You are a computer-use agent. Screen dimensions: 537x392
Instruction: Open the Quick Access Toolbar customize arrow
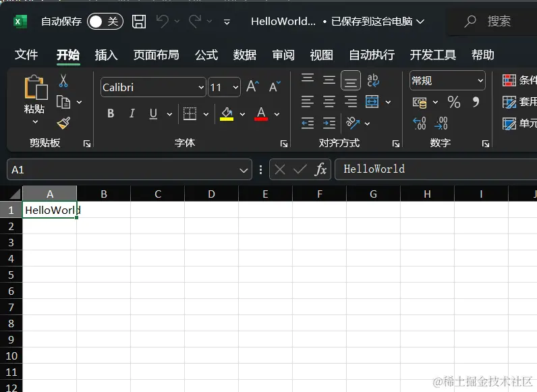227,22
